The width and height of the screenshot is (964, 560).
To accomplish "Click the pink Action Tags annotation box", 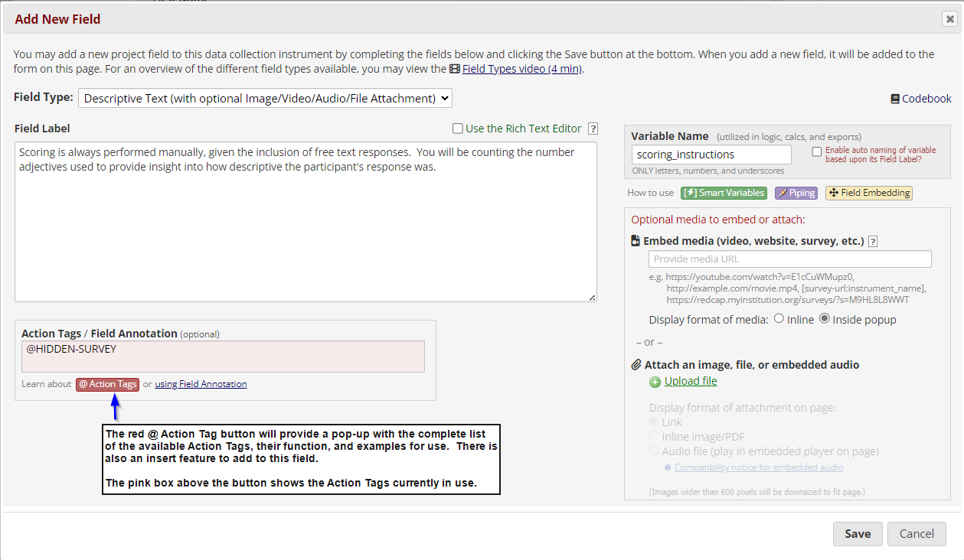I will click(223, 357).
